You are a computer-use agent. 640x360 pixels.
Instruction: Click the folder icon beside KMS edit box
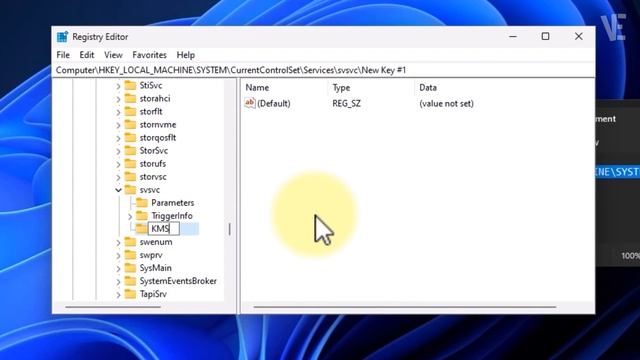coord(141,229)
